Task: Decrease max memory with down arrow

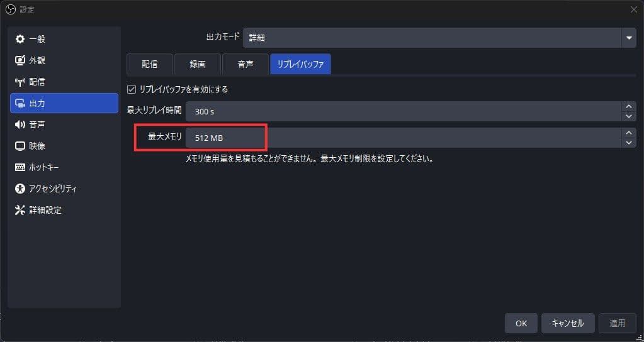Action: 628,143
